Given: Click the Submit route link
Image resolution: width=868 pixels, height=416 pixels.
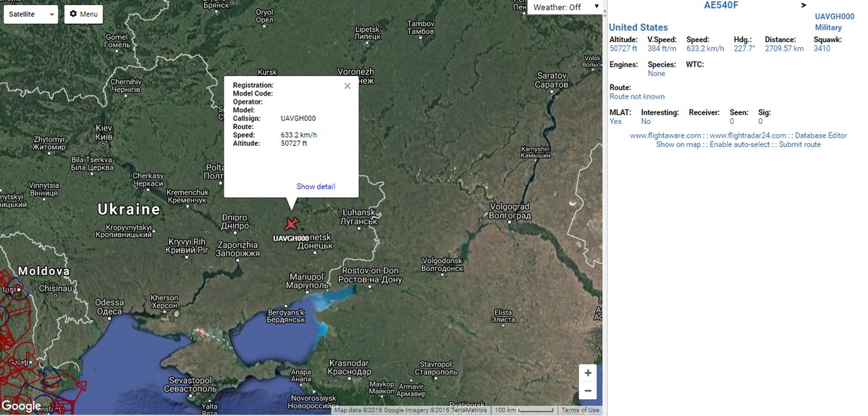Looking at the screenshot, I should [x=800, y=144].
